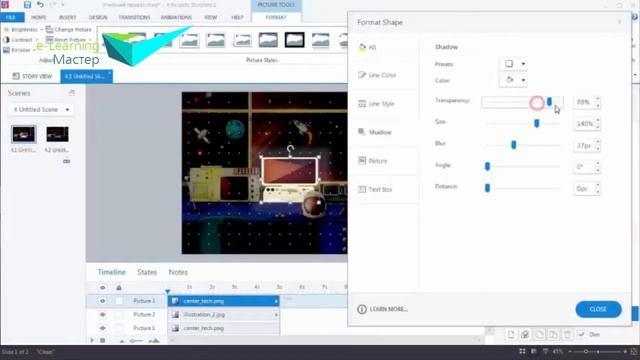Screen dimensions: 640x360
Task: Open Text Box section in Format Shape
Action: [383, 189]
